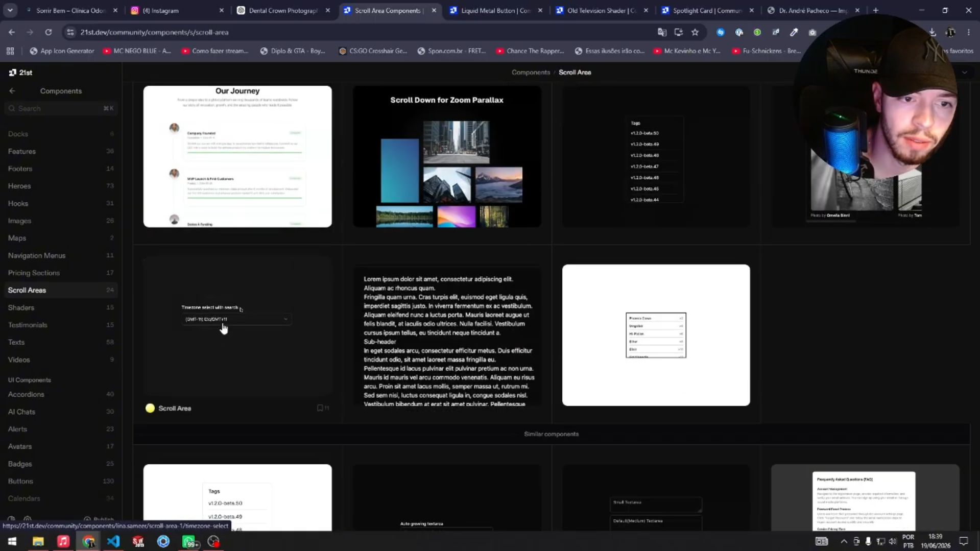Screen dimensions: 980x551
Task: Click the Google Translate icon in address bar
Action: (x=662, y=32)
